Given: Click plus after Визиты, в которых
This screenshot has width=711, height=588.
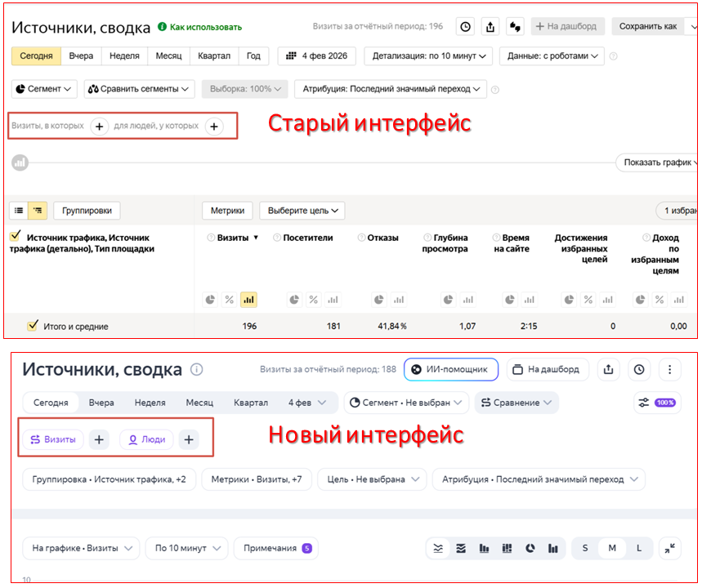Looking at the screenshot, I should [99, 127].
